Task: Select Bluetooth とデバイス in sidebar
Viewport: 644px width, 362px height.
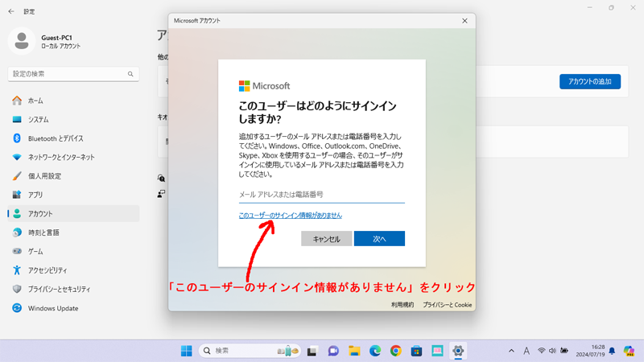Action: click(56, 138)
